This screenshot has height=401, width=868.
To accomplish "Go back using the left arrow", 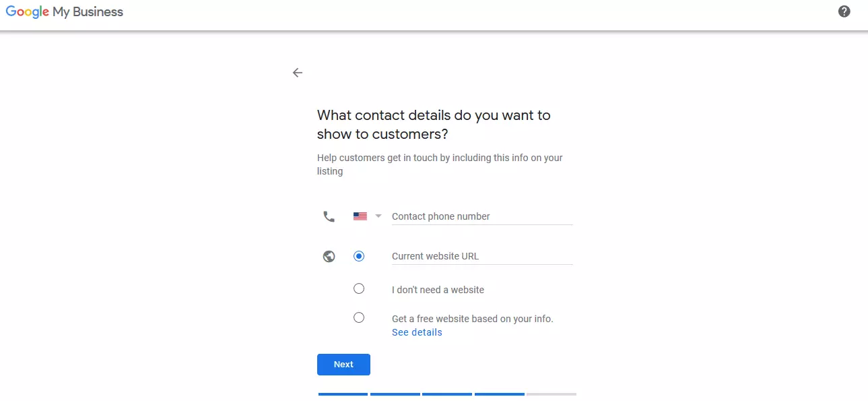I will coord(298,73).
